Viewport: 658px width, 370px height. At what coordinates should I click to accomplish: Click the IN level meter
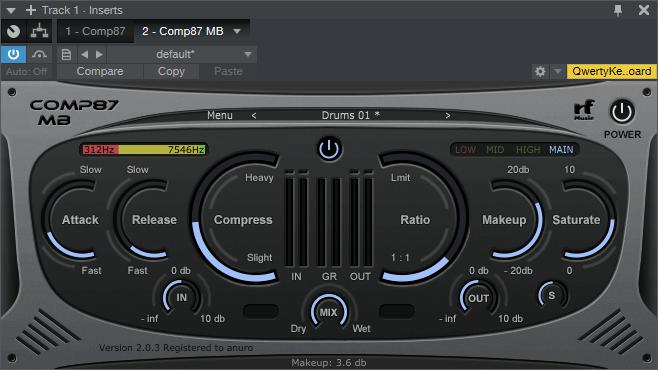[297, 219]
